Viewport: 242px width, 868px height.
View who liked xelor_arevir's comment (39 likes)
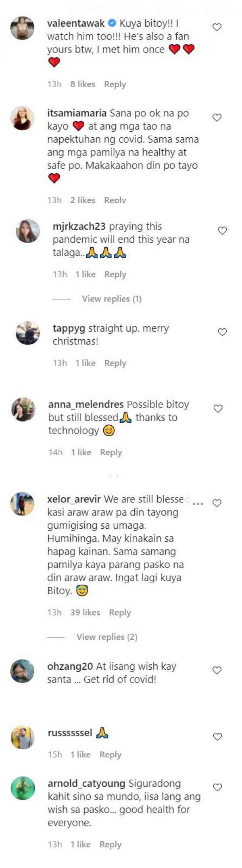(85, 612)
